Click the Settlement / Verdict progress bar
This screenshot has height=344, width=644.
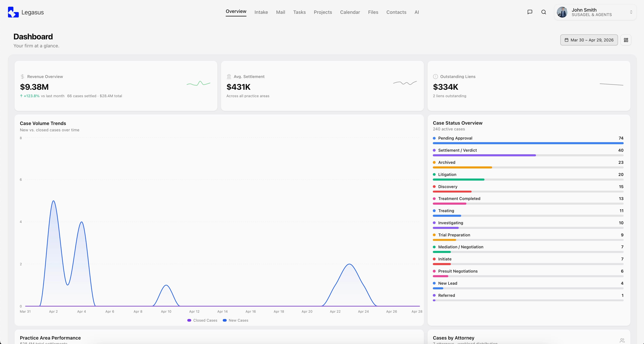(x=528, y=155)
